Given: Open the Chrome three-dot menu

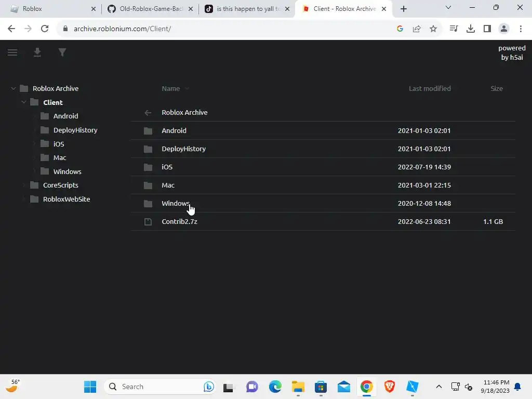Looking at the screenshot, I should [x=521, y=29].
